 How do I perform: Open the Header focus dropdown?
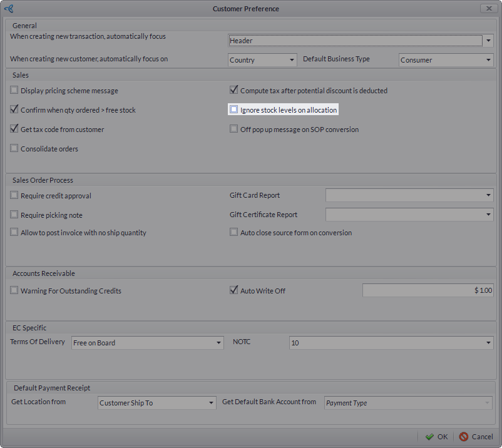(488, 41)
